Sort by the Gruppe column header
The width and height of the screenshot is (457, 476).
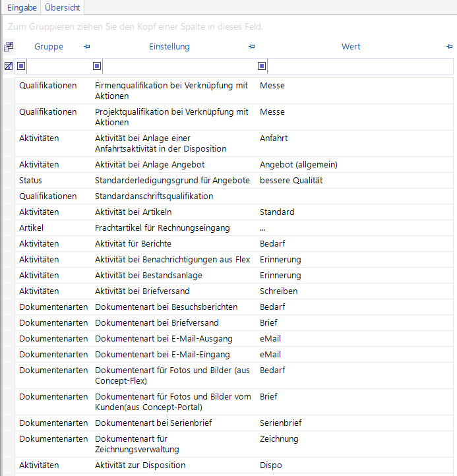pos(49,46)
